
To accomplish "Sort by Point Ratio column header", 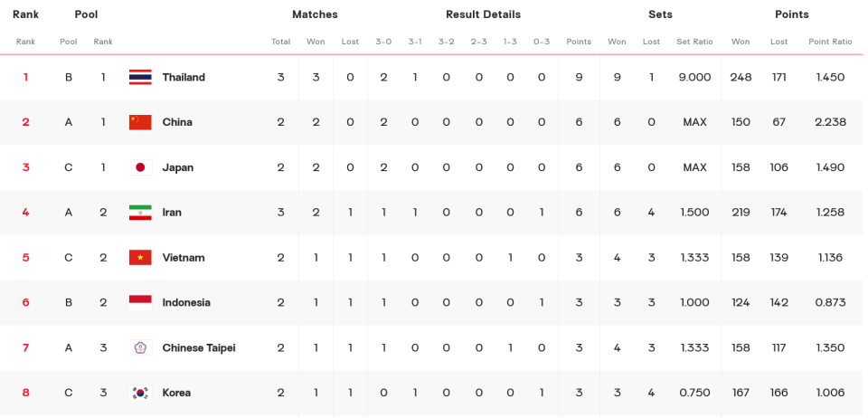I will point(830,42).
